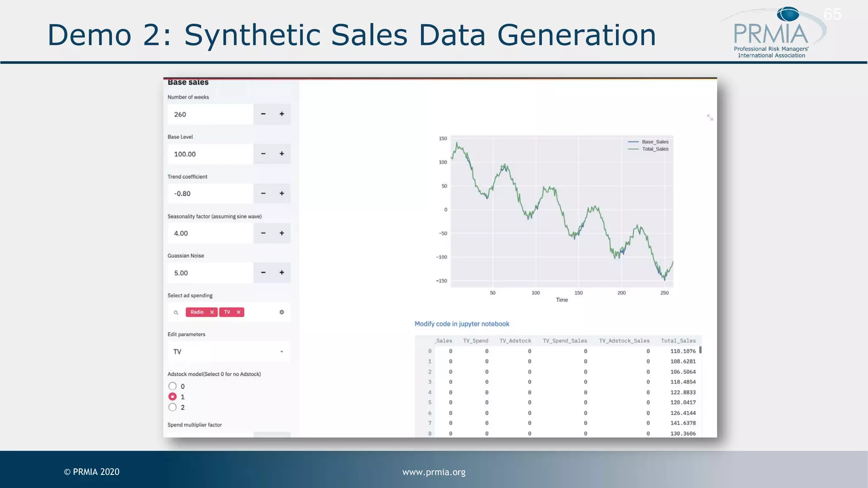Increase the Number of weeks value
868x488 pixels.
281,114
